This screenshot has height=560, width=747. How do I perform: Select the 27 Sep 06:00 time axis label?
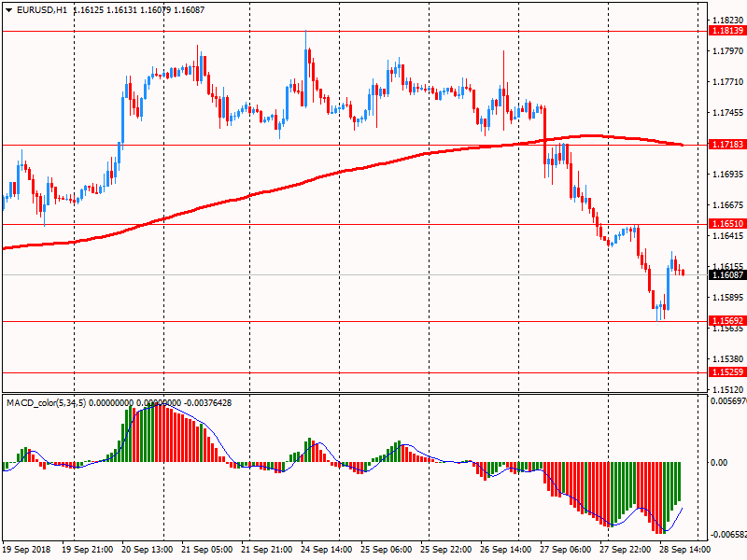pos(565,551)
